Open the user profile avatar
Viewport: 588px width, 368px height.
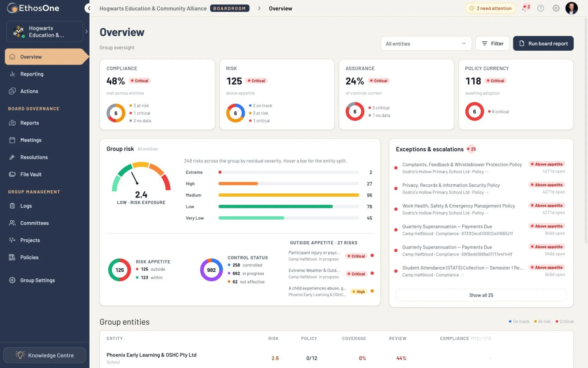click(571, 8)
